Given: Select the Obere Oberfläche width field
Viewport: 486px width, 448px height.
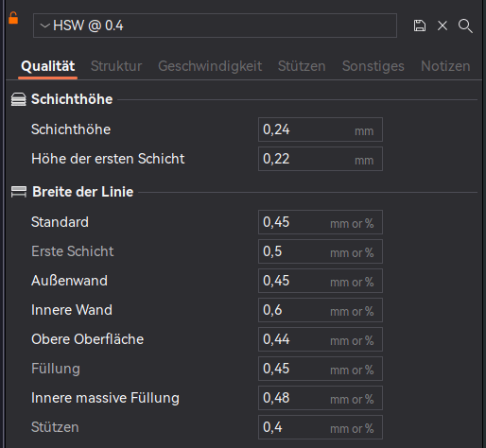Looking at the screenshot, I should pyautogui.click(x=321, y=339).
